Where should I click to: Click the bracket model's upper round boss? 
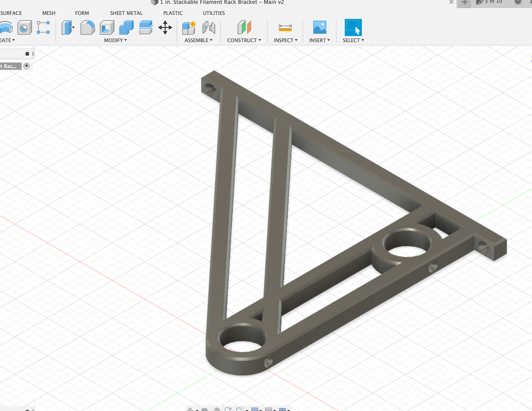(407, 244)
